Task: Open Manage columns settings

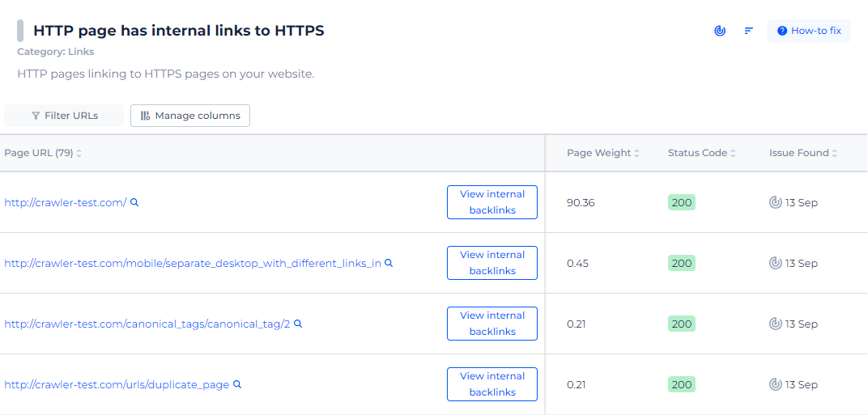Action: click(x=189, y=116)
